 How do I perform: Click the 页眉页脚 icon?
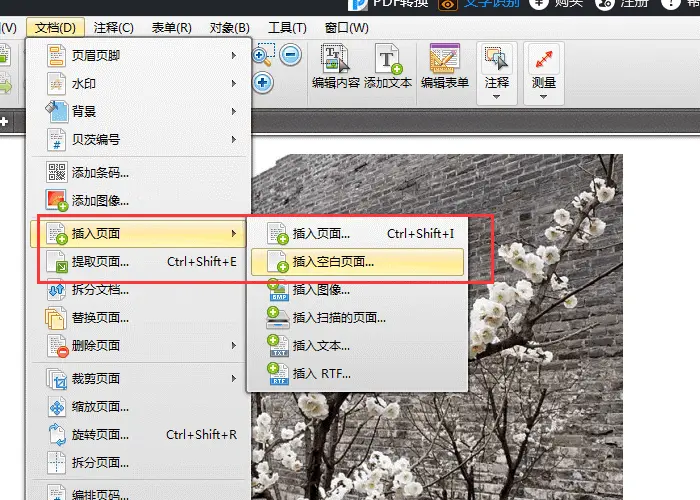(56, 55)
